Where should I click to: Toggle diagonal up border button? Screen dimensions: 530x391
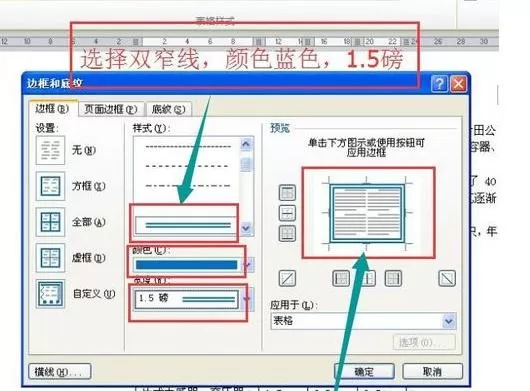point(287,278)
